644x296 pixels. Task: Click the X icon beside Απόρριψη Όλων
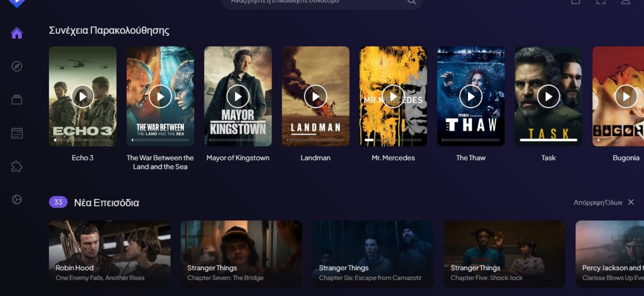(x=631, y=202)
